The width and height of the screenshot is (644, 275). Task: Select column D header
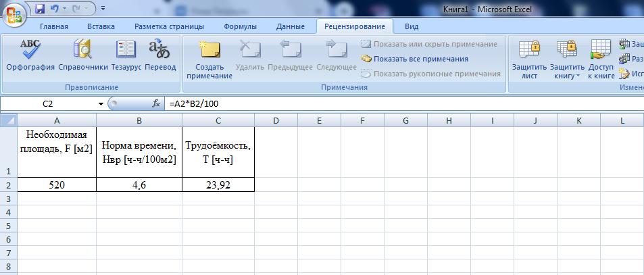point(276,120)
